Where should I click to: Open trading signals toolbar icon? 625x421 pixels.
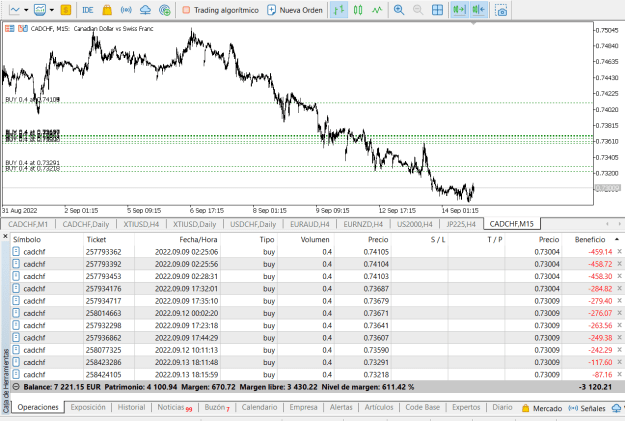tap(126, 10)
